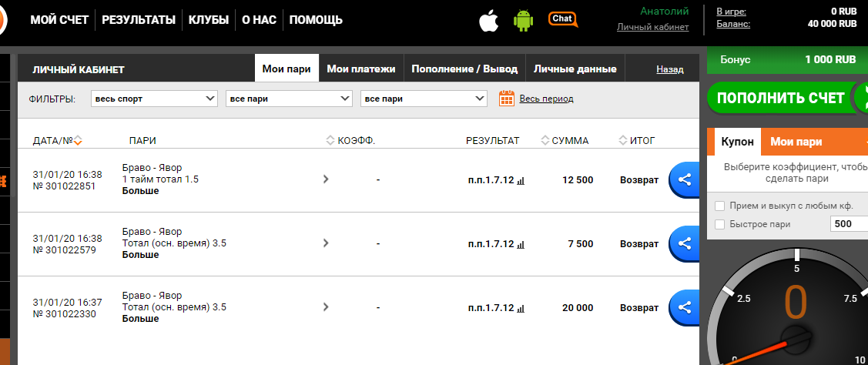Open the Apple iOS app link
This screenshot has height=365, width=868.
click(488, 21)
